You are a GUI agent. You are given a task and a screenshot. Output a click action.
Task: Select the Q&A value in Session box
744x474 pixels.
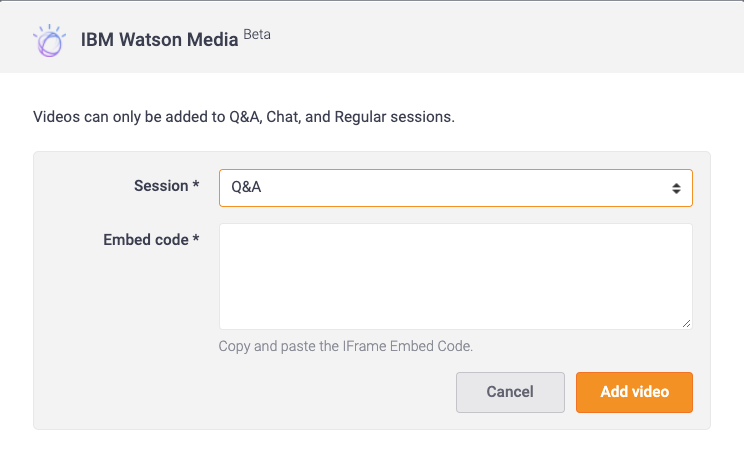[x=246, y=187]
